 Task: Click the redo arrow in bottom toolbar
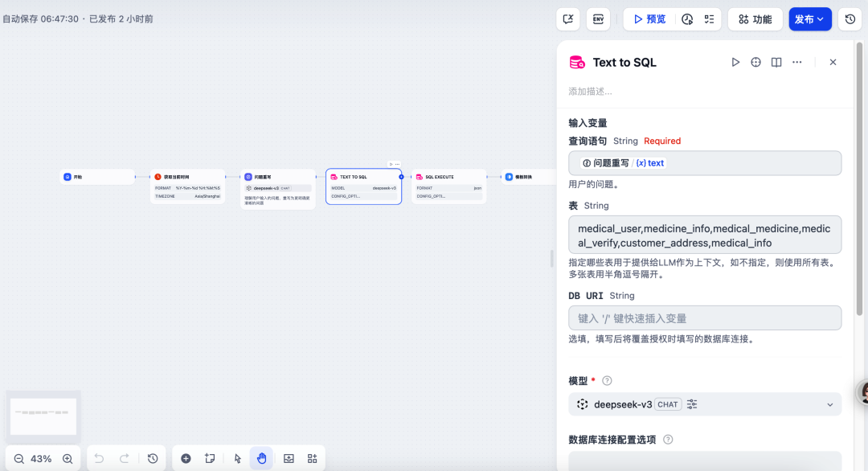point(125,459)
